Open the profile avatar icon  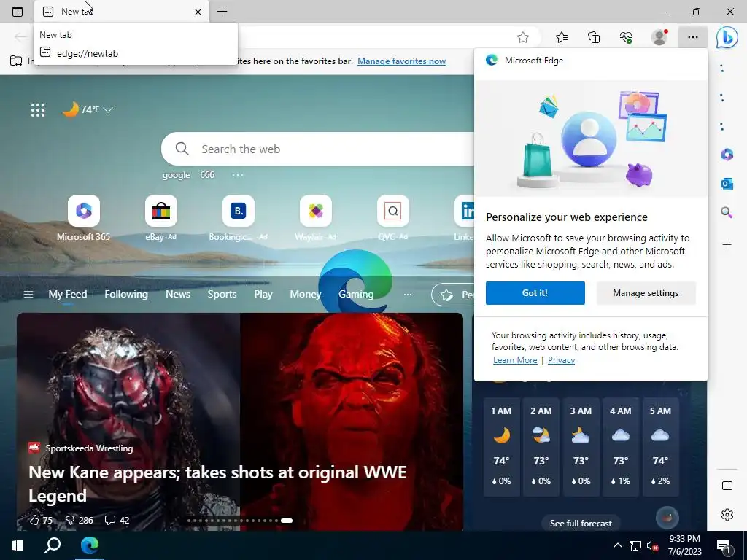click(x=659, y=37)
